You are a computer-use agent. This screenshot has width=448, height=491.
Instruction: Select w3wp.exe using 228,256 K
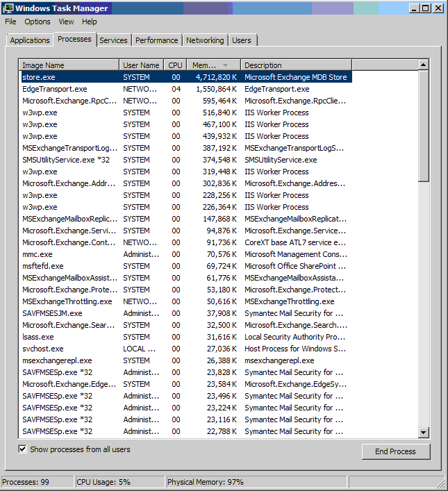tap(187, 195)
